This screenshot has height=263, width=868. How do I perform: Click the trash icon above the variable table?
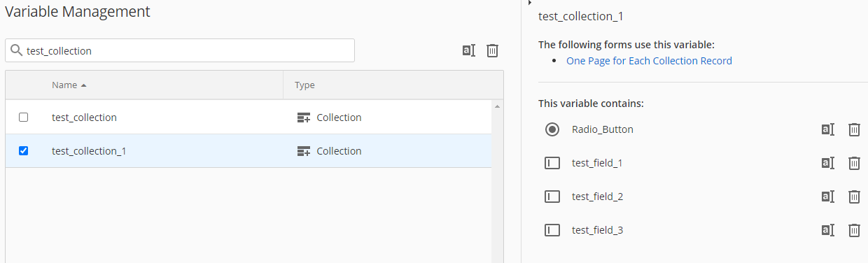click(493, 50)
